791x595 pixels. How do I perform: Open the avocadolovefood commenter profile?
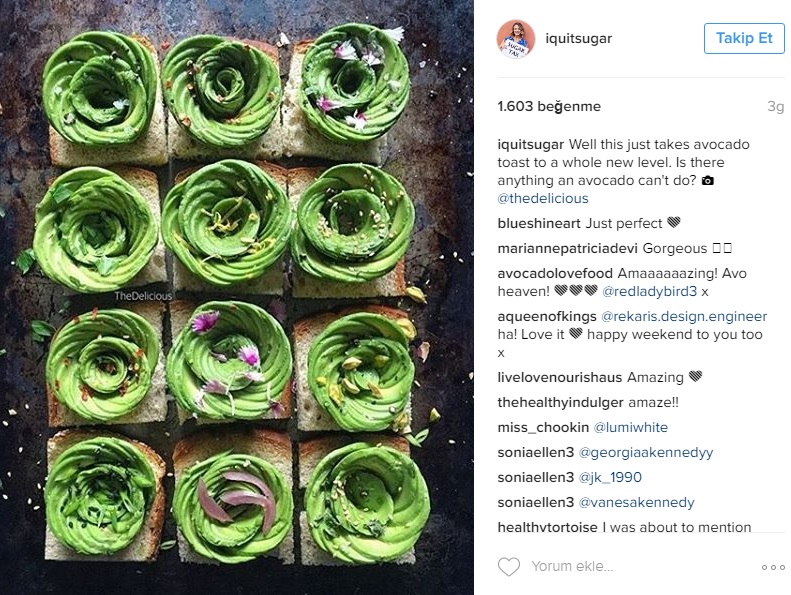coord(555,274)
